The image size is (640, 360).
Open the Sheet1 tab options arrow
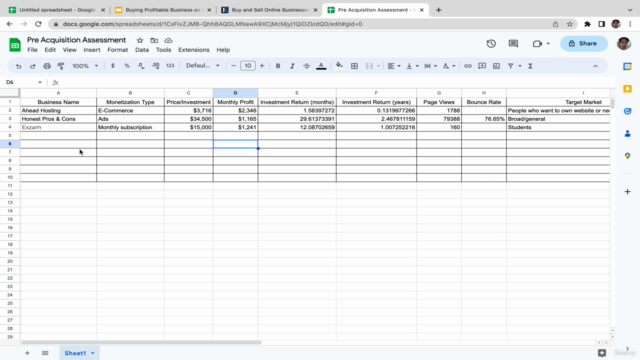(x=93, y=353)
